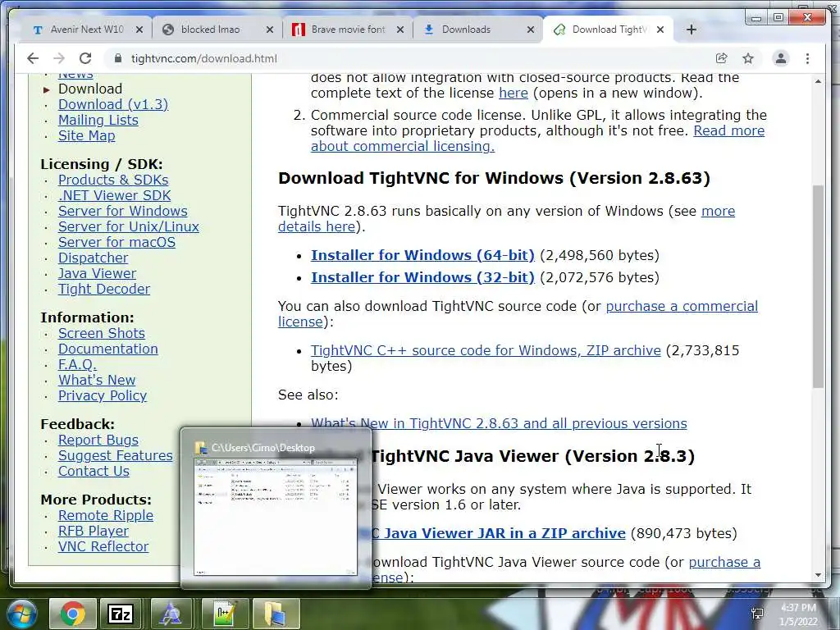Screen dimensions: 840x630
Task: Open the Chrome profile avatar menu
Action: tap(781, 58)
